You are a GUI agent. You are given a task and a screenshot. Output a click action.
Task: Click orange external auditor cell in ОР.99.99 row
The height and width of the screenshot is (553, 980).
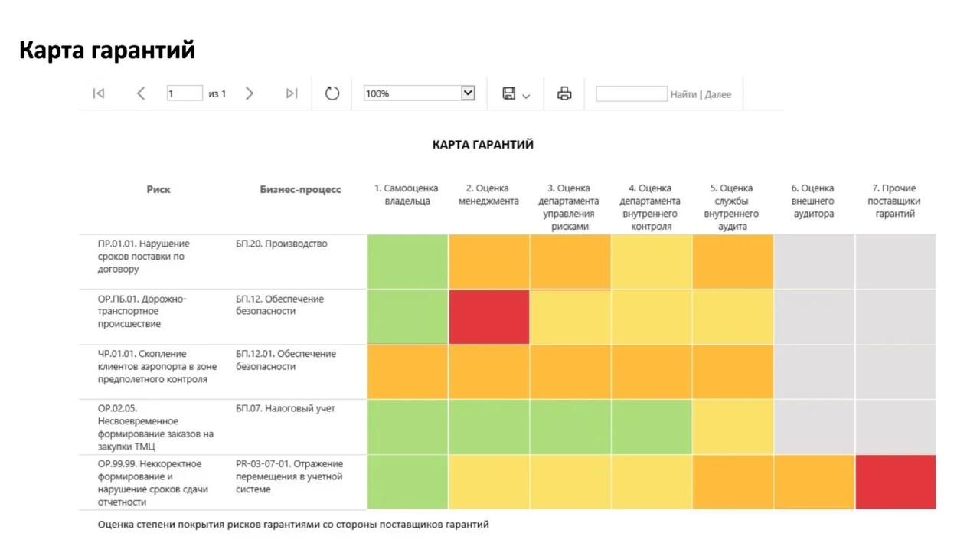tap(814, 483)
